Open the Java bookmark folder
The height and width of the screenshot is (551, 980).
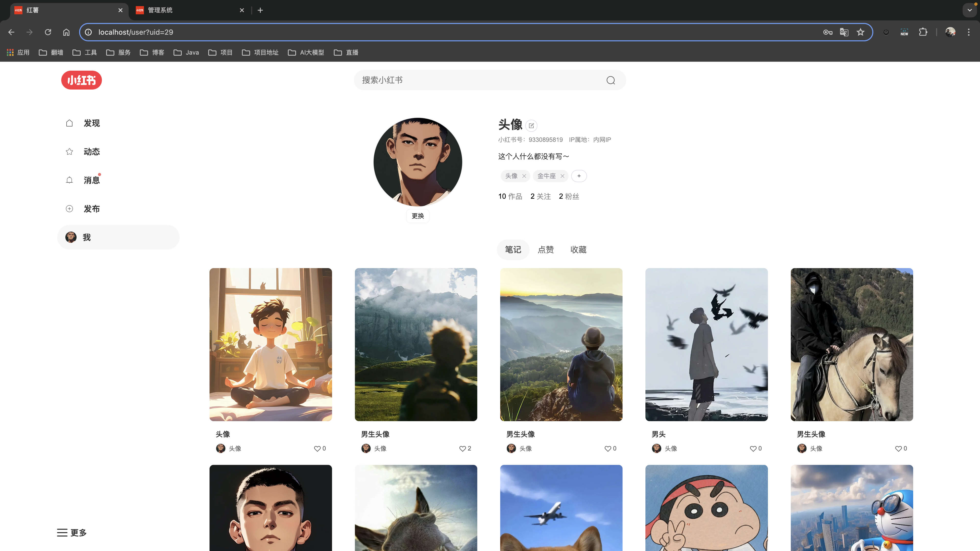point(186,53)
